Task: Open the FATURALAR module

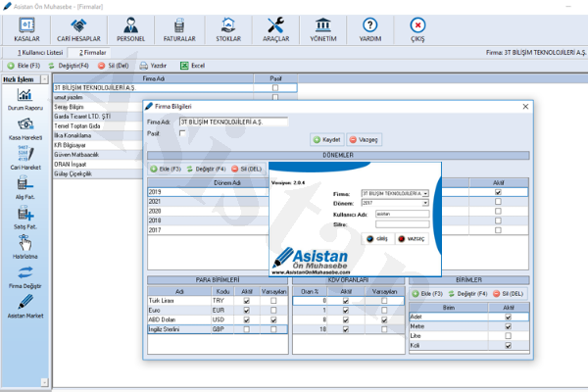Action: point(179,29)
